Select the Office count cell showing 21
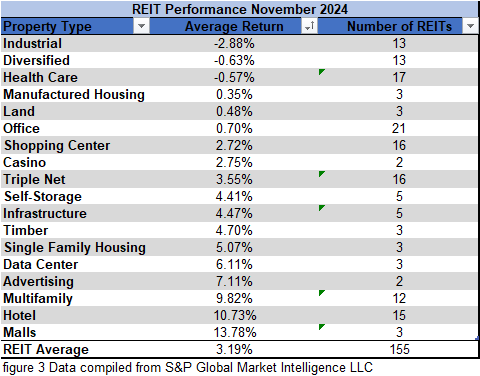The width and height of the screenshot is (480, 376). tap(398, 128)
